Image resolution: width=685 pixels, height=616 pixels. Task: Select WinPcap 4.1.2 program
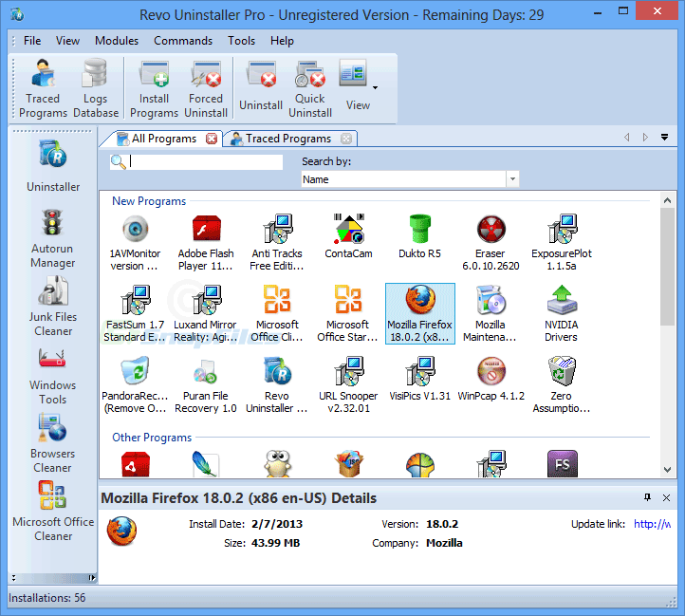tap(491, 379)
